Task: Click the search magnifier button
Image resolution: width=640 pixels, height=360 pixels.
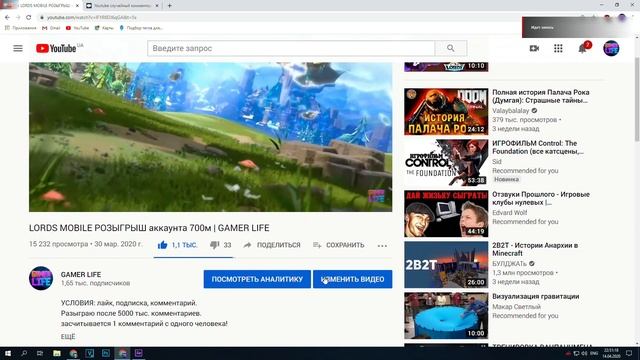Action: [451, 48]
